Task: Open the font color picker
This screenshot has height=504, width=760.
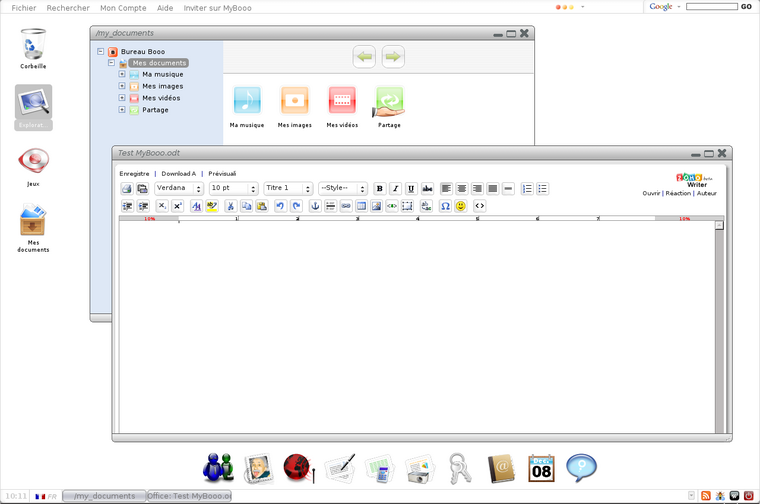Action: coord(196,206)
